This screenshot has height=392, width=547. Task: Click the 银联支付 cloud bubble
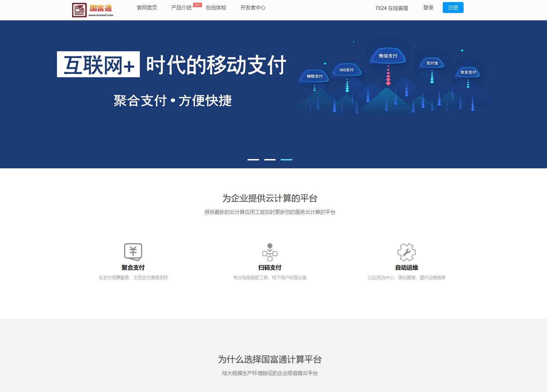315,76
